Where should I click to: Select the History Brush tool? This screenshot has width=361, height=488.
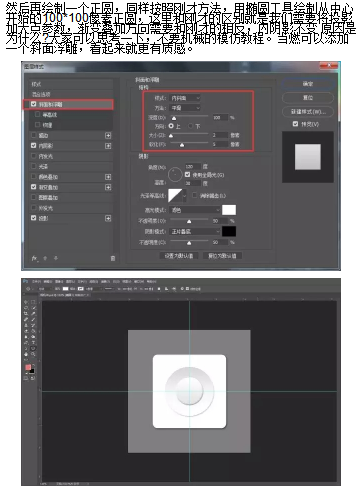(x=33, y=325)
